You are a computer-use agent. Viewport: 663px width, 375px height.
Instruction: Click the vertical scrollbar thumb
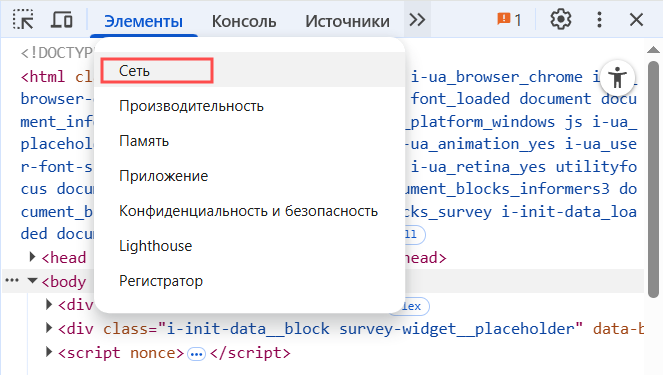click(x=654, y=179)
